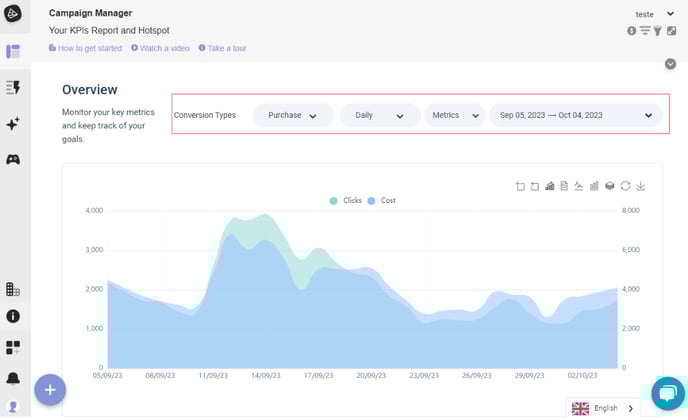Screen dimensions: 688x420
Task: Switch chart to line type icon
Action: click(x=579, y=186)
